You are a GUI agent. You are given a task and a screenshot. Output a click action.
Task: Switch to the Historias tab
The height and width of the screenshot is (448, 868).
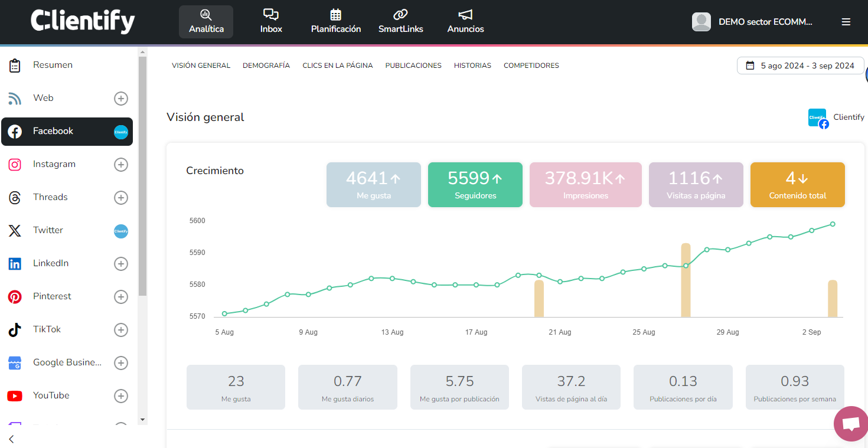pos(472,66)
